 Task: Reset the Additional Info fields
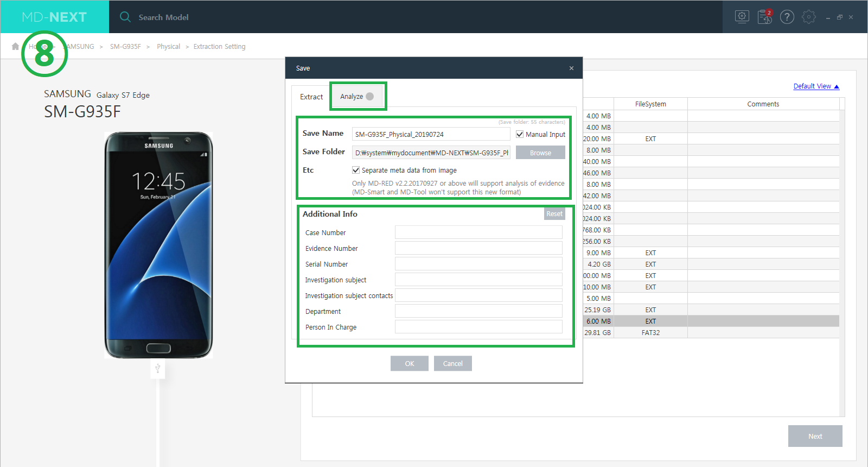pyautogui.click(x=554, y=214)
